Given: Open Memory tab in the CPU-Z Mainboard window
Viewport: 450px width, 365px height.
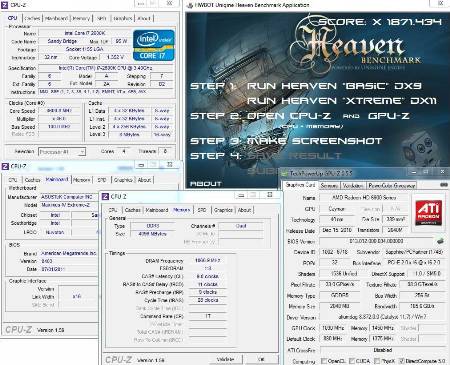Looking at the screenshot, I should [x=82, y=180].
